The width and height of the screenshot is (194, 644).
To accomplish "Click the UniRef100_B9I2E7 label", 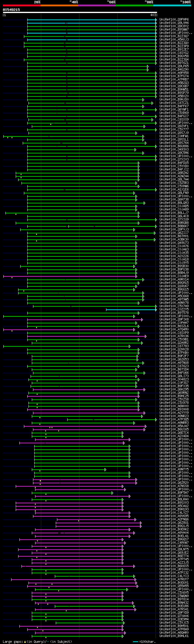I will pyautogui.click(x=174, y=49).
